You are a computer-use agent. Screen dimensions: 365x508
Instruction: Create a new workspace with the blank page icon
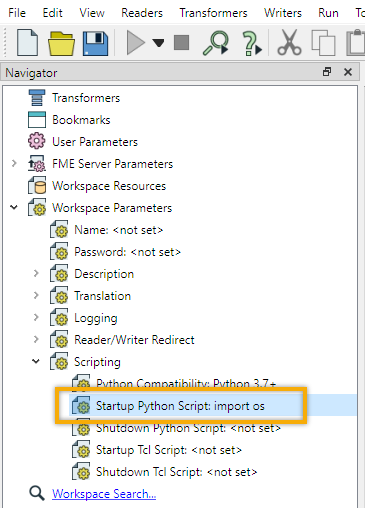[x=27, y=43]
